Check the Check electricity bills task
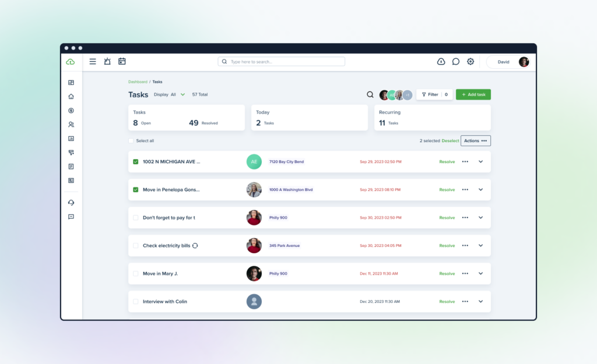Image resolution: width=597 pixels, height=364 pixels. click(135, 245)
